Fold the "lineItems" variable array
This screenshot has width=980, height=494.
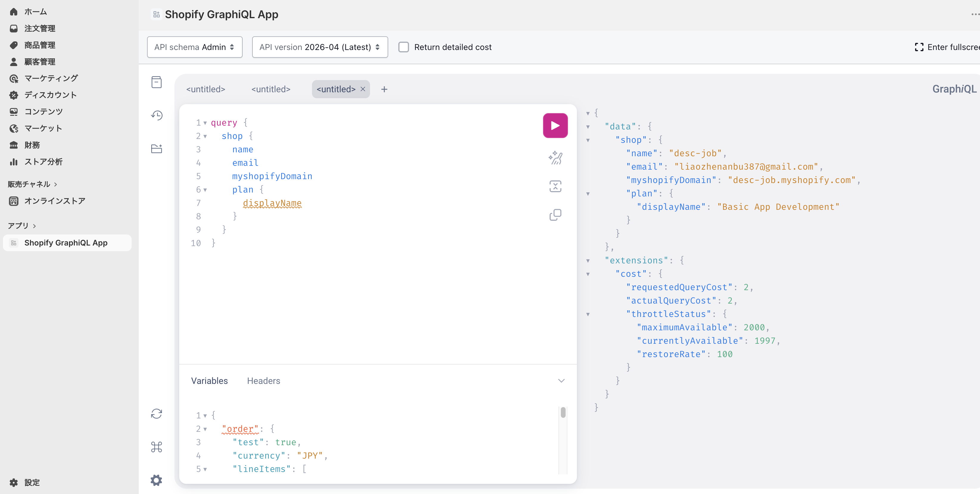205,469
